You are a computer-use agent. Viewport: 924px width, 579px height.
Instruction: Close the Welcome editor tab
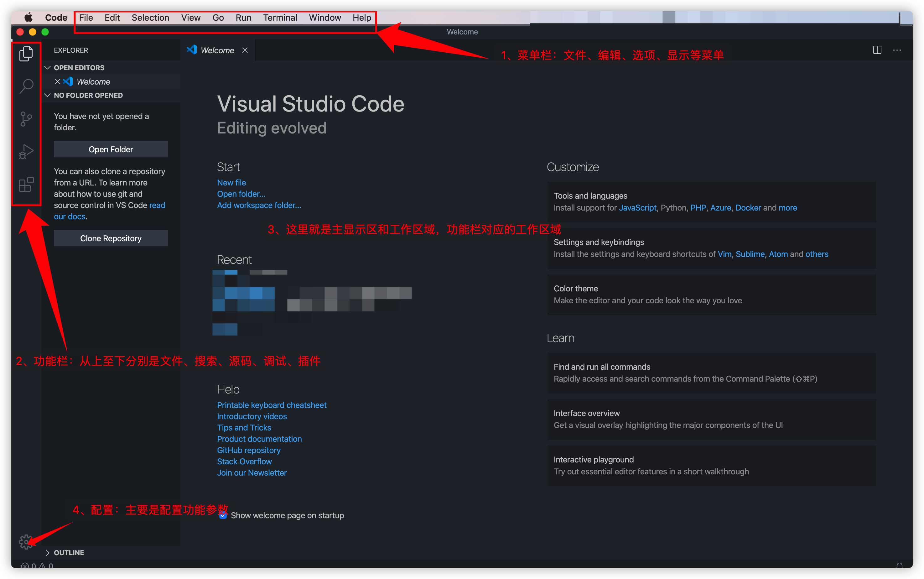click(245, 50)
